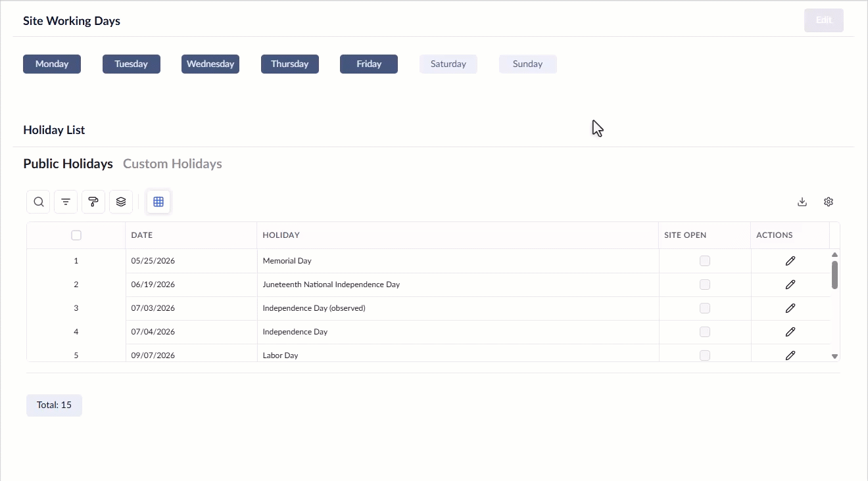Image resolution: width=868 pixels, height=481 pixels.
Task: Click the Labor Day holiday name
Action: tap(281, 355)
